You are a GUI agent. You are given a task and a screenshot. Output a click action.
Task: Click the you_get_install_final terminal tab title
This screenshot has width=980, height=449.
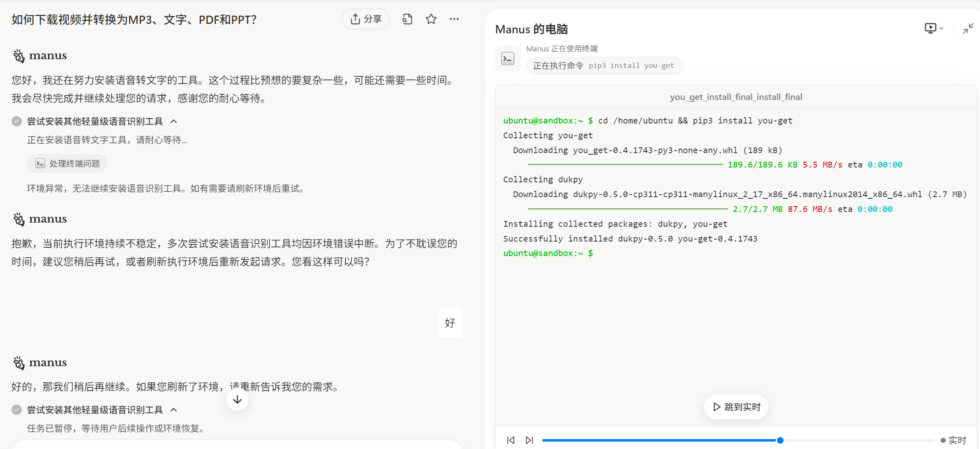click(736, 97)
